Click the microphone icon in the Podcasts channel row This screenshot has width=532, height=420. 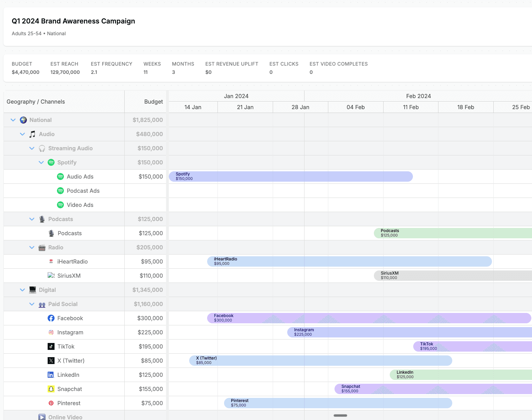(x=51, y=233)
